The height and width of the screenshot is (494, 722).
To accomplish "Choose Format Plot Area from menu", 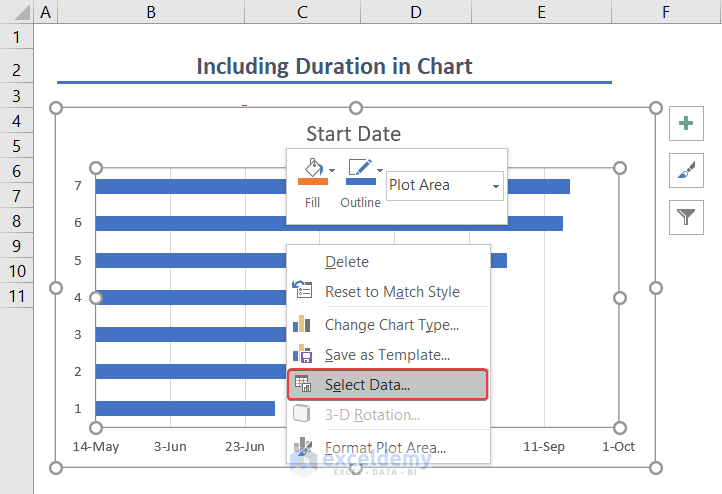I will [x=385, y=448].
